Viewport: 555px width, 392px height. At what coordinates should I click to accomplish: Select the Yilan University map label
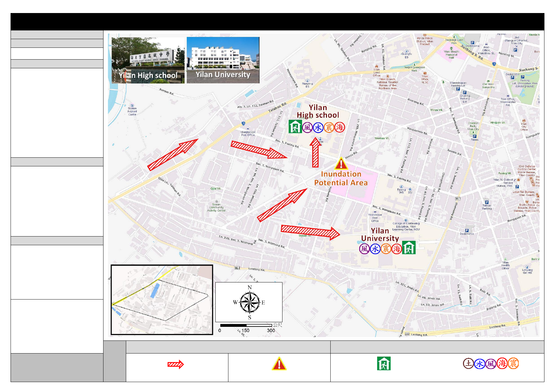tap(380, 235)
